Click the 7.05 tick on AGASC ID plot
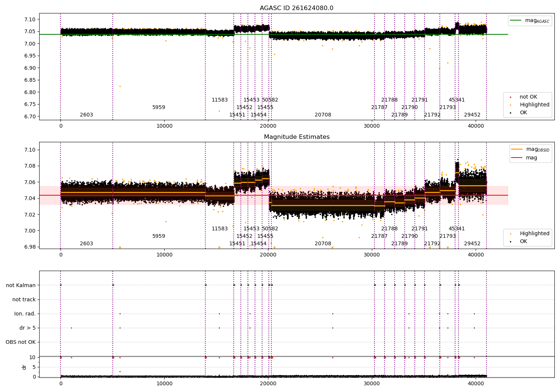This screenshot has height=392, width=560. click(x=31, y=32)
